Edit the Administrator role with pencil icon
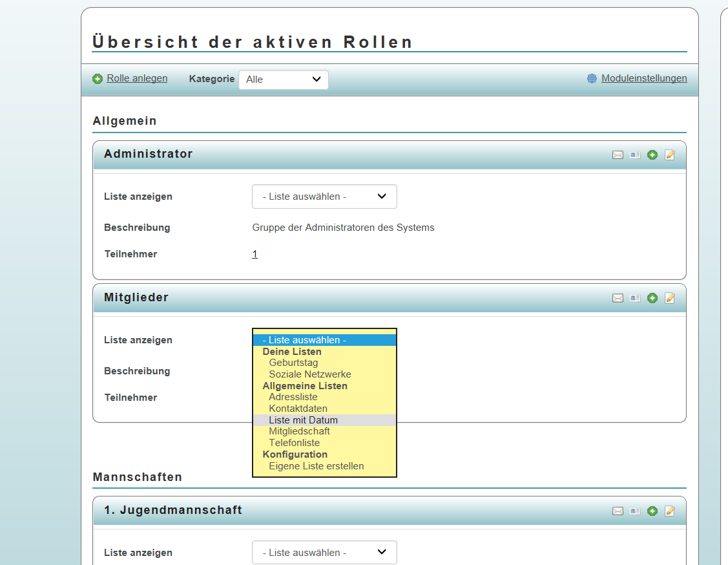 (x=670, y=155)
